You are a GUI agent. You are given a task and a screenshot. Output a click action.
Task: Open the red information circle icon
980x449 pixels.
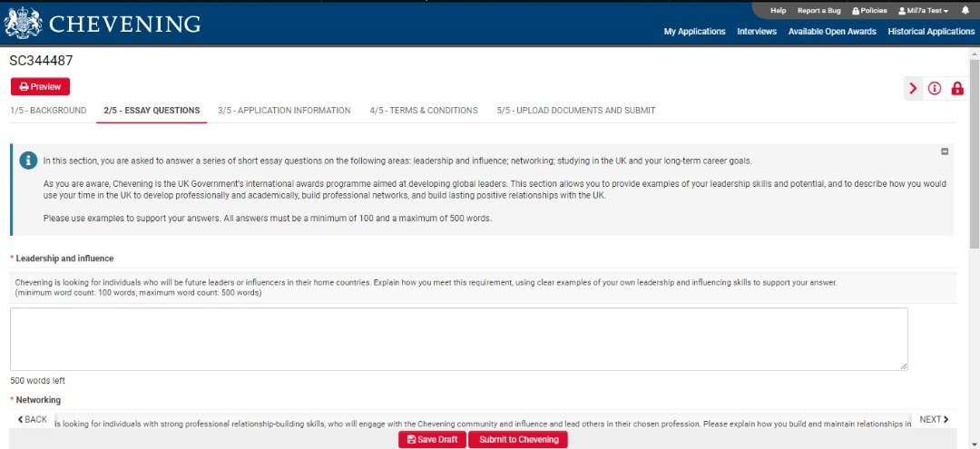(x=935, y=89)
